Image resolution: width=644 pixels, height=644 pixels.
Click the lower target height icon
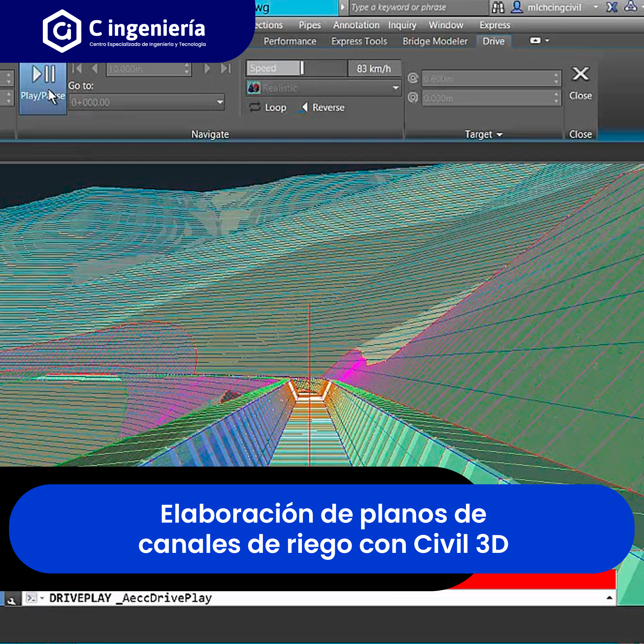413,98
